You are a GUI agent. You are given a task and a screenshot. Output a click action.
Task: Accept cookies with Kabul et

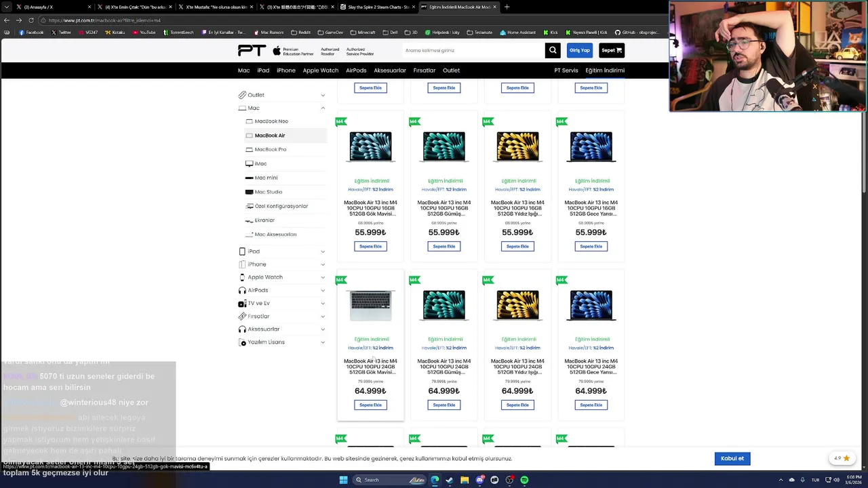pos(732,458)
